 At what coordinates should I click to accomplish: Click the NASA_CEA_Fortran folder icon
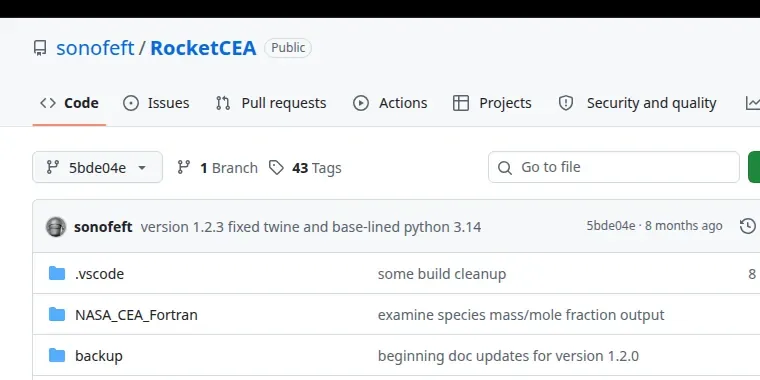click(57, 315)
